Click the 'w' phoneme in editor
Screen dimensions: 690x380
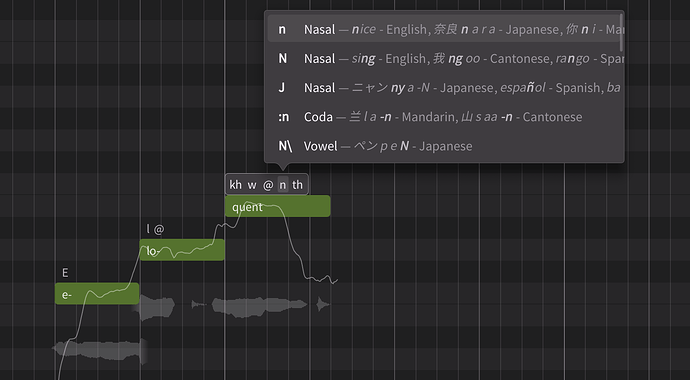click(x=252, y=185)
